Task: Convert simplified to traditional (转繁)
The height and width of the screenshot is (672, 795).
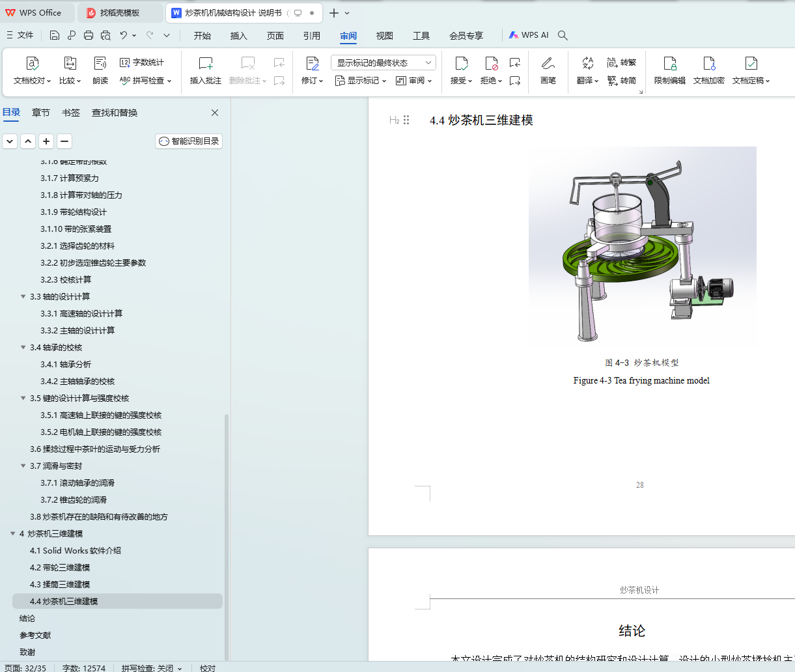Action: coord(622,63)
